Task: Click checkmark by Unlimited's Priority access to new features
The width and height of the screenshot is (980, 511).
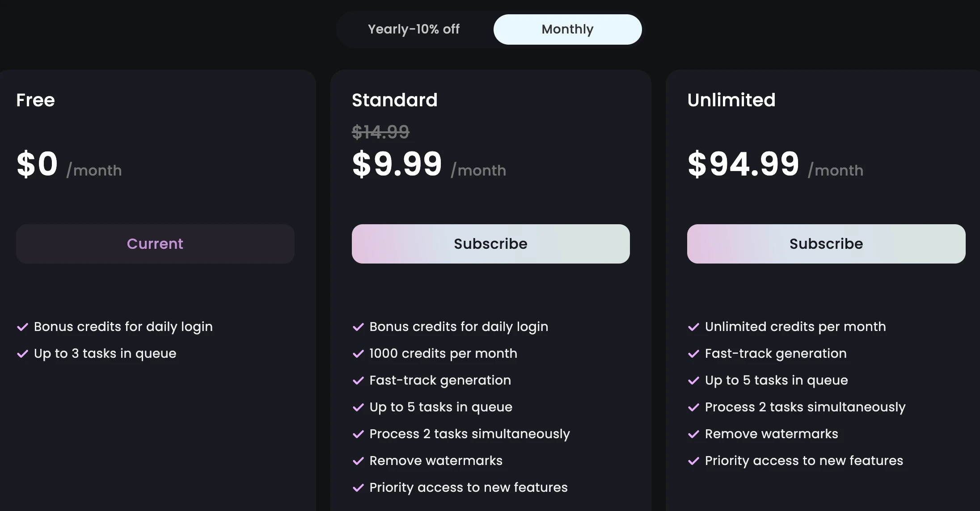Action: click(693, 461)
